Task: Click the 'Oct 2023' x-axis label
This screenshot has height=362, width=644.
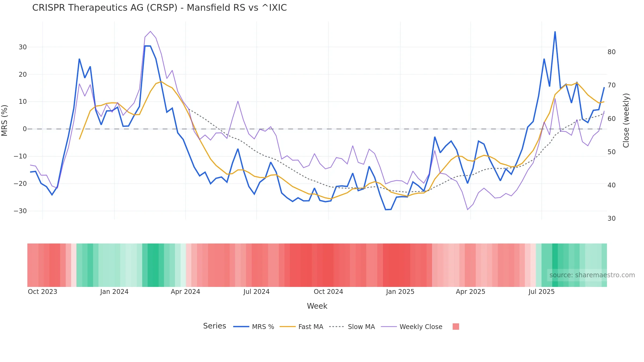Action: [43, 292]
